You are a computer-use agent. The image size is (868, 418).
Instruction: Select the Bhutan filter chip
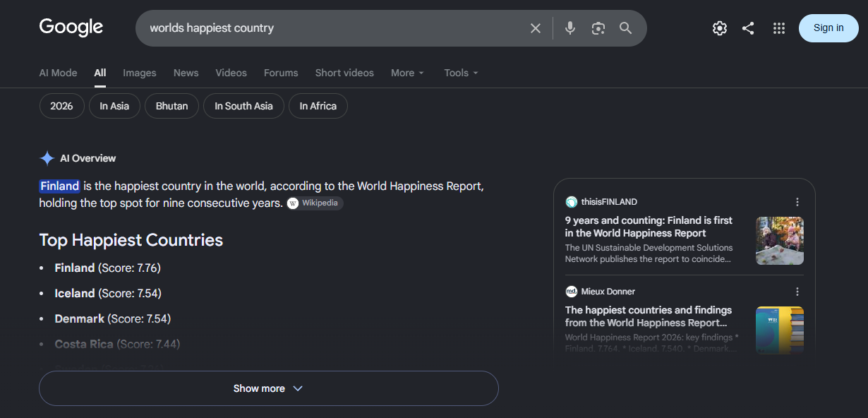click(x=172, y=106)
